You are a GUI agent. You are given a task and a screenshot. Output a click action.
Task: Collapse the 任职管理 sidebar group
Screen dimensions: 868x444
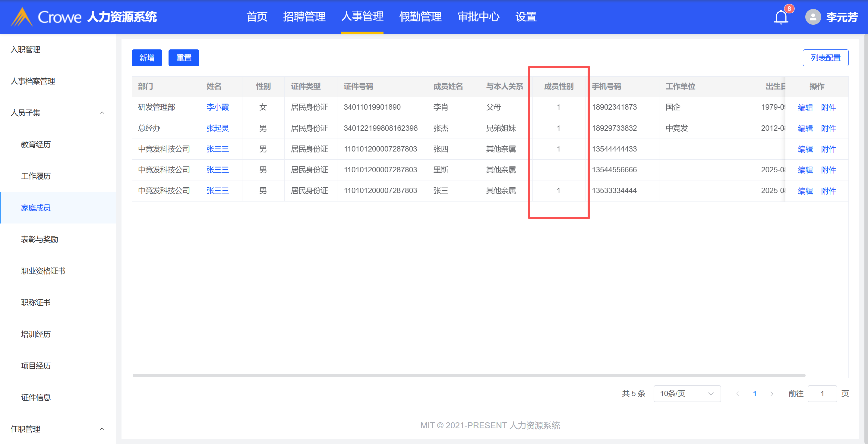click(x=102, y=429)
